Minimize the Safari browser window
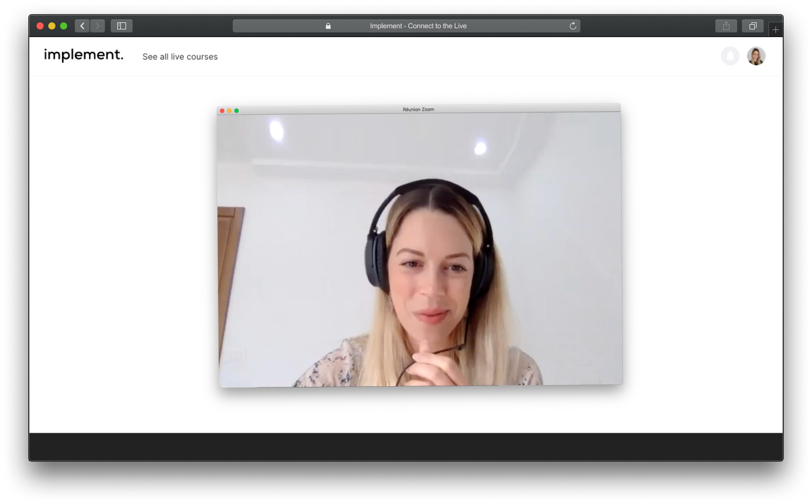The width and height of the screenshot is (812, 504). tap(52, 26)
